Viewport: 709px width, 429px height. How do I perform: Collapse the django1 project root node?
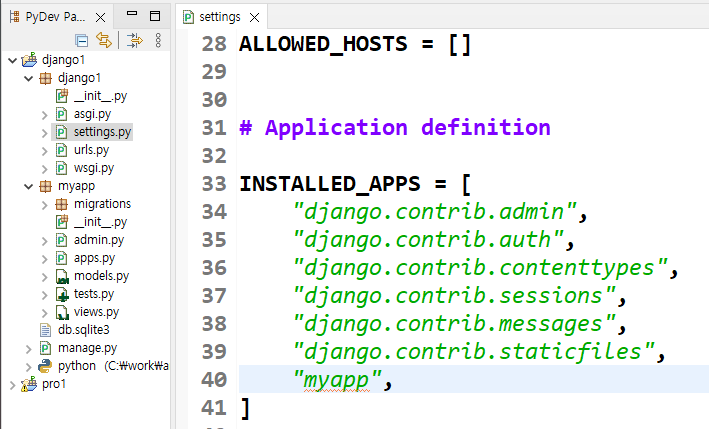13,60
